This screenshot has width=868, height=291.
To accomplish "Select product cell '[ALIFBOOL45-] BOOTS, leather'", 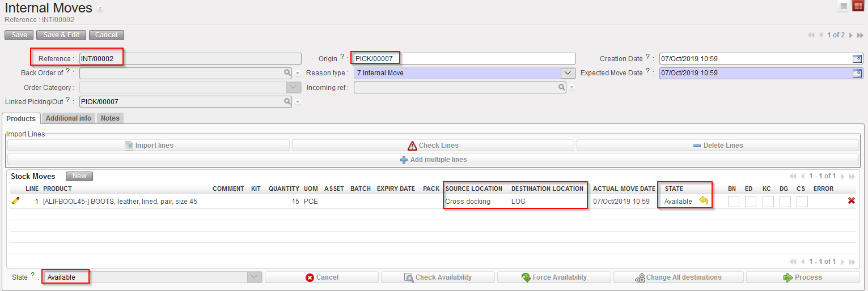I will click(x=120, y=201).
